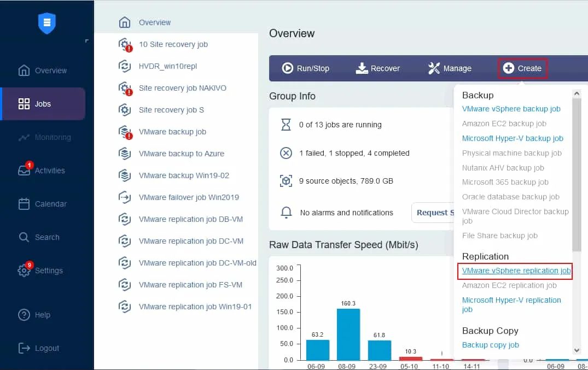The height and width of the screenshot is (370, 588).
Task: Select Backup copy job from Create menu
Action: tap(490, 345)
